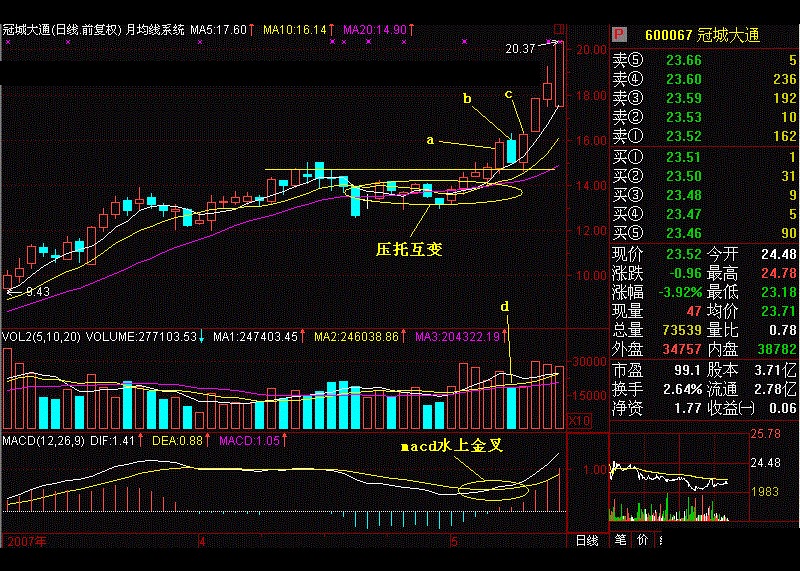Click the cyan down arrow after VOLUME value

[x=201, y=338]
